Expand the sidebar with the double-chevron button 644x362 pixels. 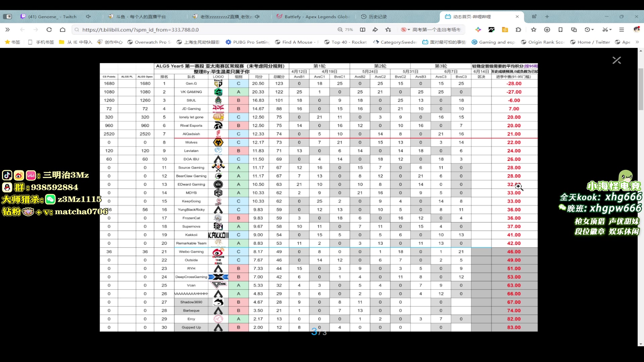(7, 29)
